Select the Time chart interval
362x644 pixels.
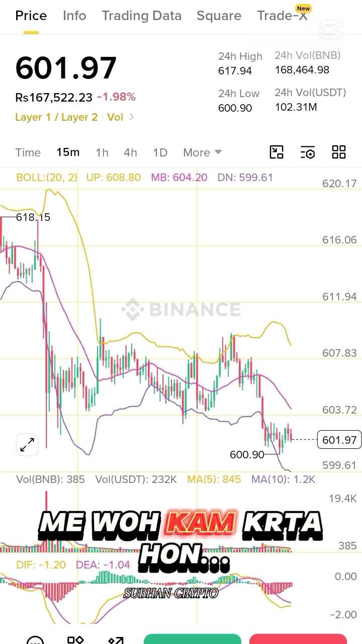tap(28, 152)
